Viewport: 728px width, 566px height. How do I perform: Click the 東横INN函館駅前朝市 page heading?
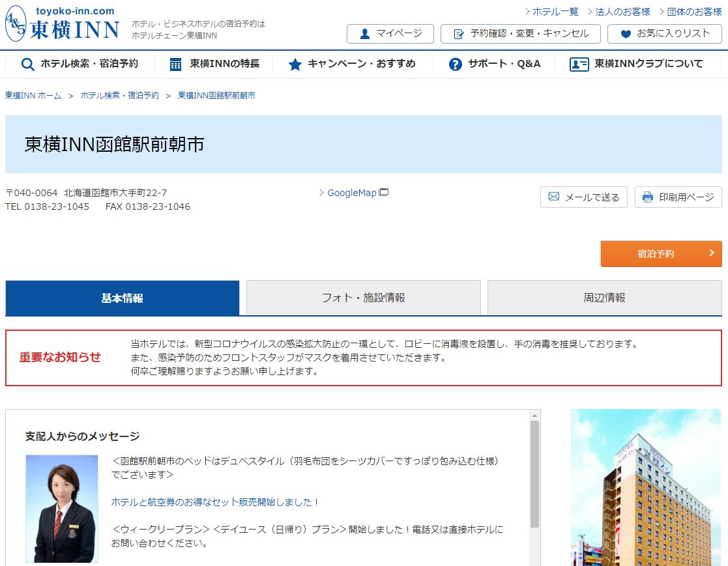pyautogui.click(x=114, y=145)
